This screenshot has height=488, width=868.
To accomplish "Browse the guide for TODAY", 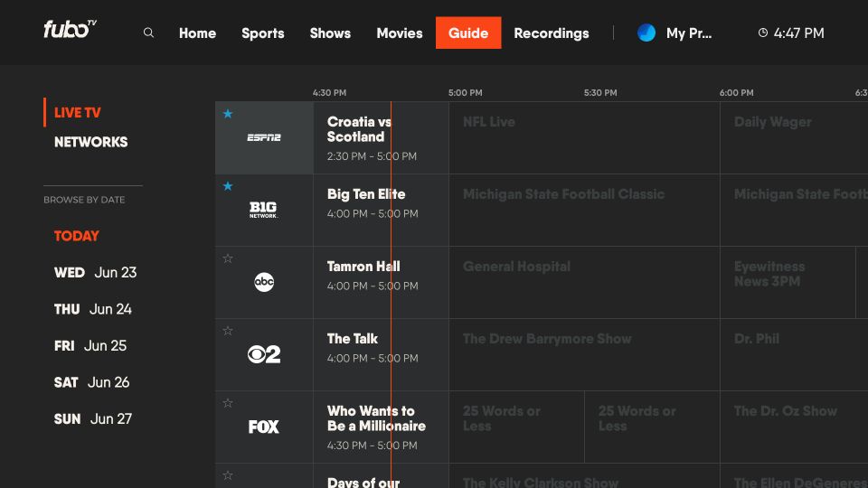I will click(x=76, y=236).
